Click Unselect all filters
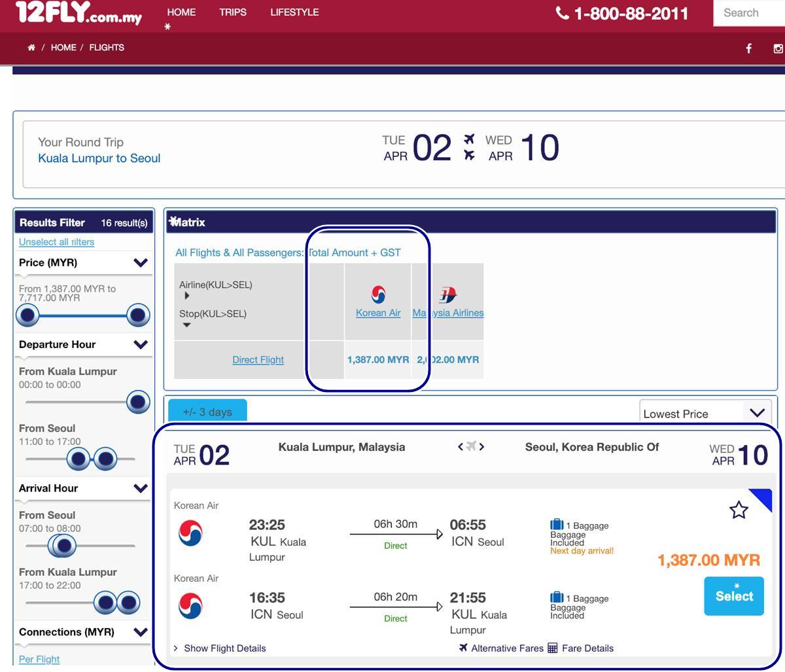 (x=57, y=242)
